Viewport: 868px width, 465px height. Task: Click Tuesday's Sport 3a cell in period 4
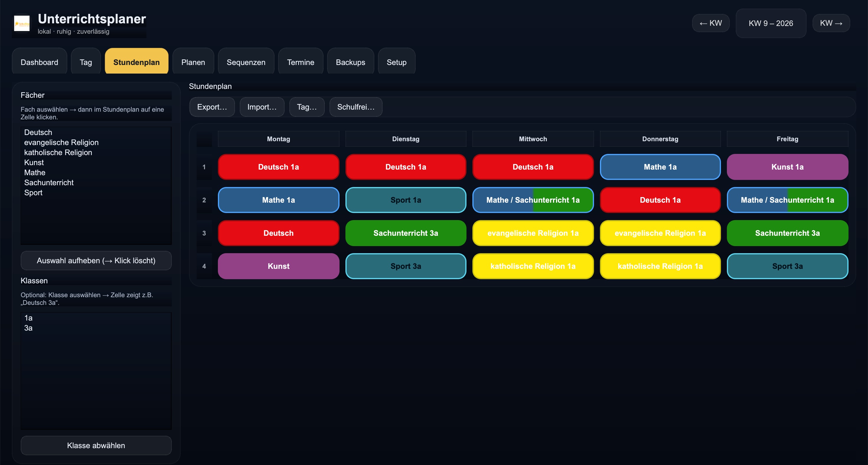(x=405, y=266)
